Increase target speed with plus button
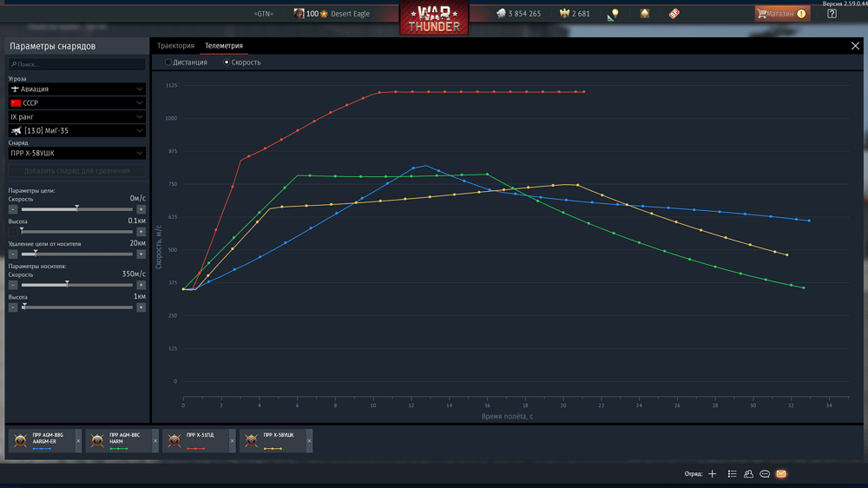 click(x=141, y=209)
